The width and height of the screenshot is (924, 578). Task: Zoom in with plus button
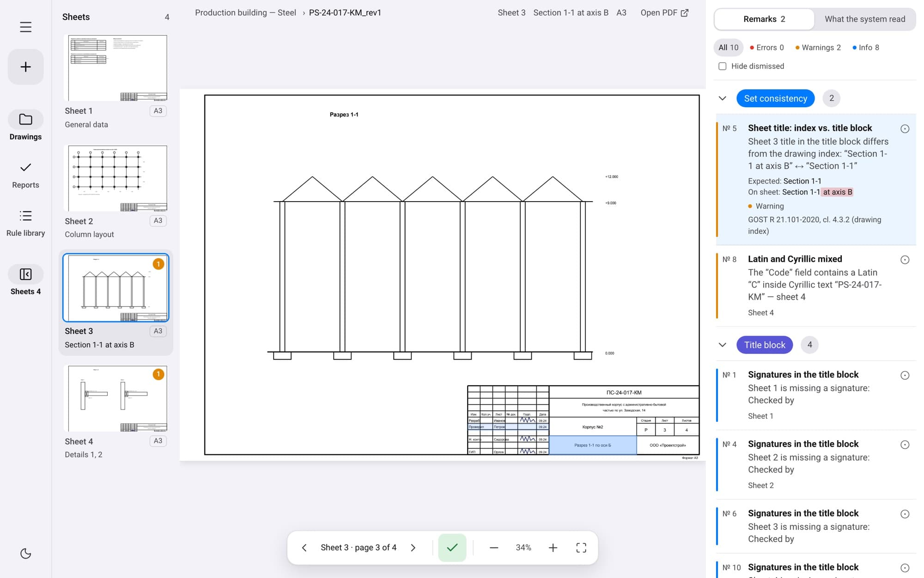pyautogui.click(x=553, y=547)
